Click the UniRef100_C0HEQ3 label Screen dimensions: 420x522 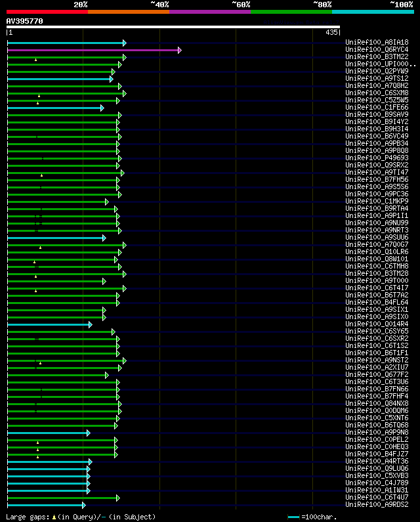tap(377, 446)
